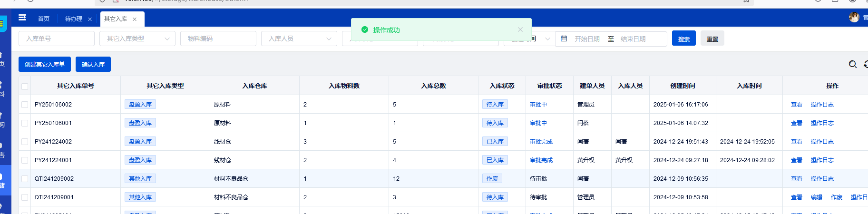Click 查看 for QTI241209002
Screen dimensions: 868x214
[797, 179]
